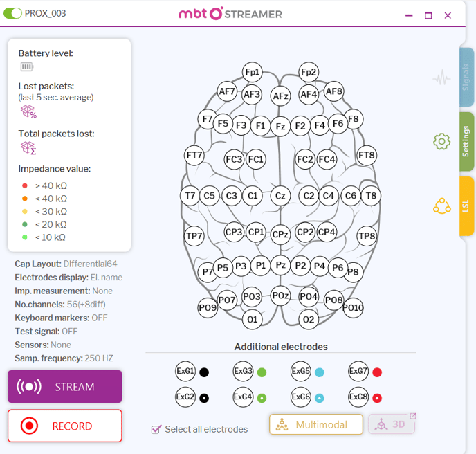
Task: Toggle the ExG8 additional electrode
Action: click(x=358, y=397)
